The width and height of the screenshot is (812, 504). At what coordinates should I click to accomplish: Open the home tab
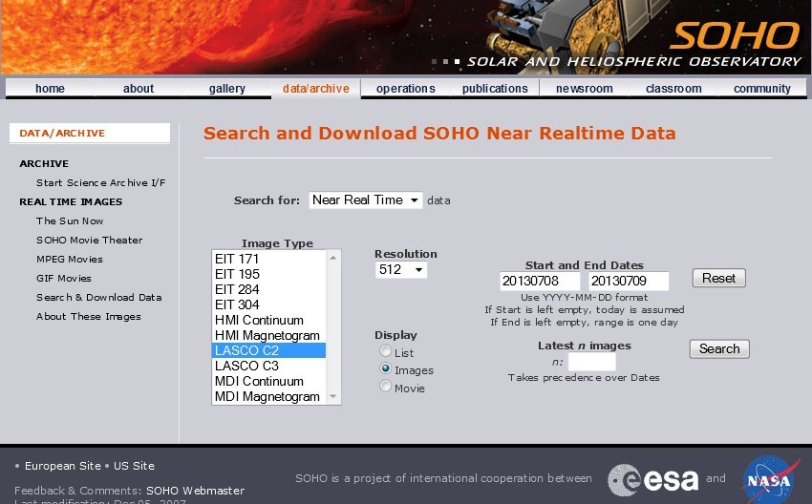(51, 89)
